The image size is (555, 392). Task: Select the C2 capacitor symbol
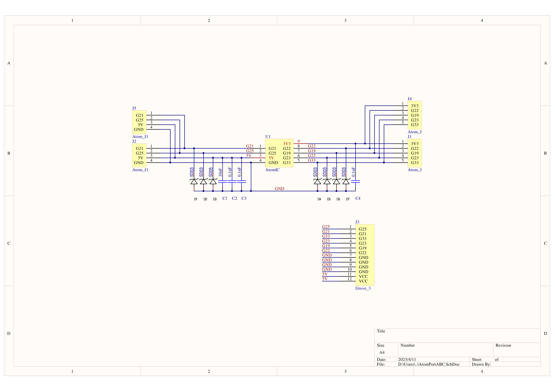232,181
